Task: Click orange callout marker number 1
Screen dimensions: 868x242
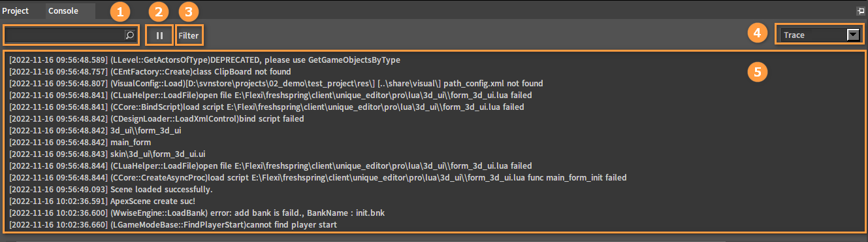Action: (x=119, y=10)
